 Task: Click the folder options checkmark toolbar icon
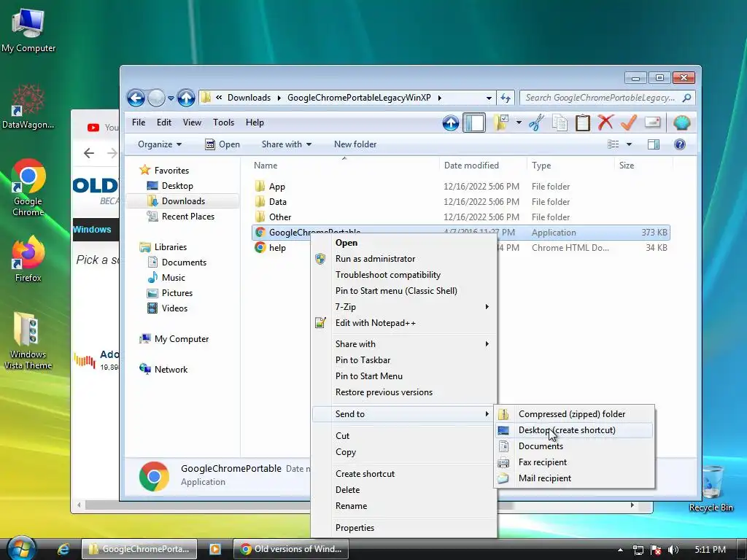click(500, 122)
